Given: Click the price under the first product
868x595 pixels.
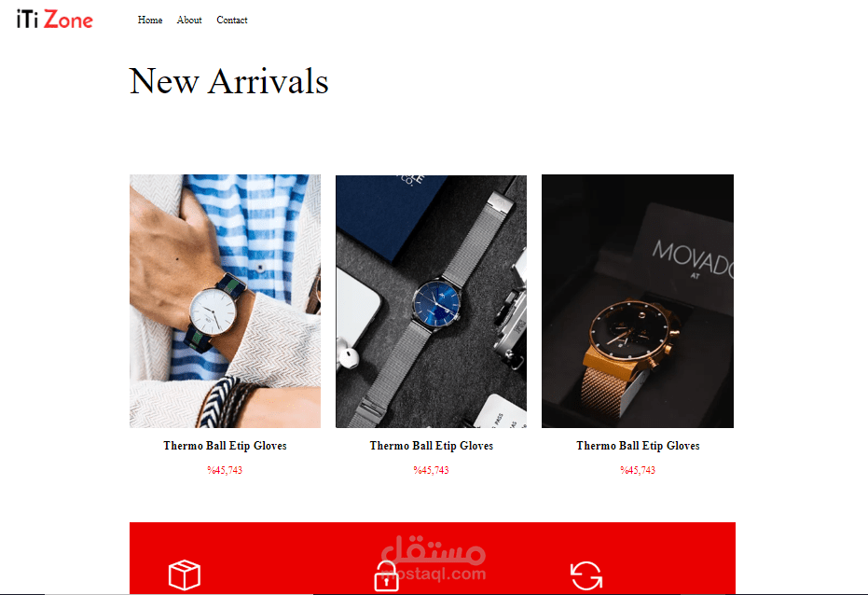Looking at the screenshot, I should coord(226,470).
